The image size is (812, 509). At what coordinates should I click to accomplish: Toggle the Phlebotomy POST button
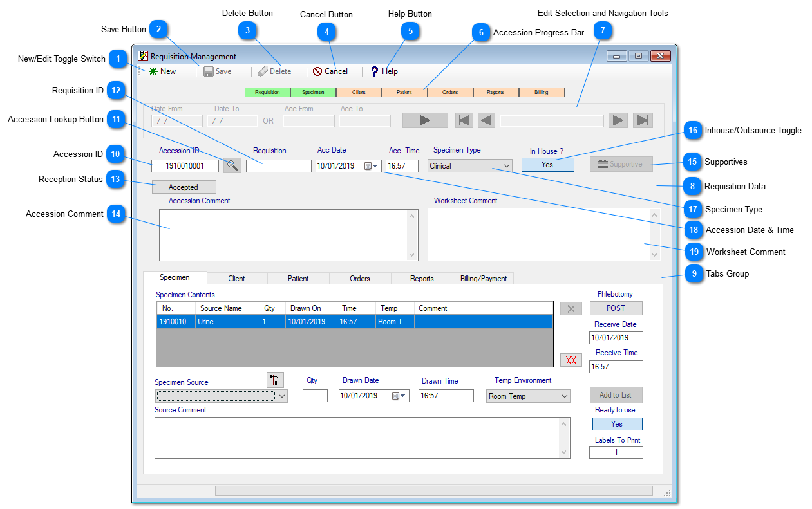coord(616,308)
